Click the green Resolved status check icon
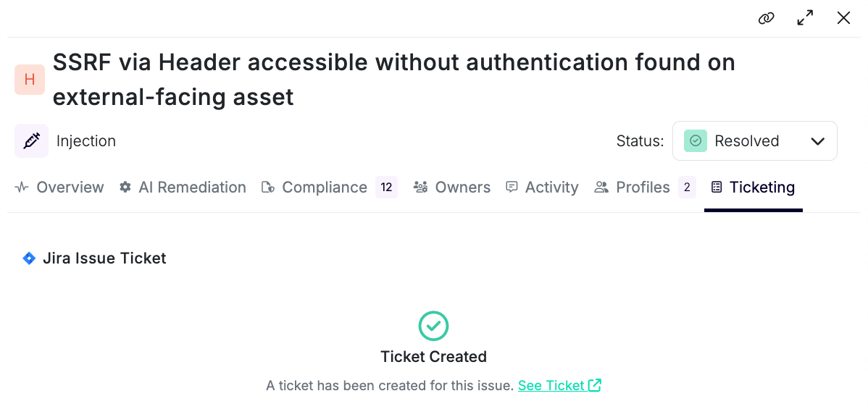This screenshot has height=417, width=868. (x=696, y=141)
